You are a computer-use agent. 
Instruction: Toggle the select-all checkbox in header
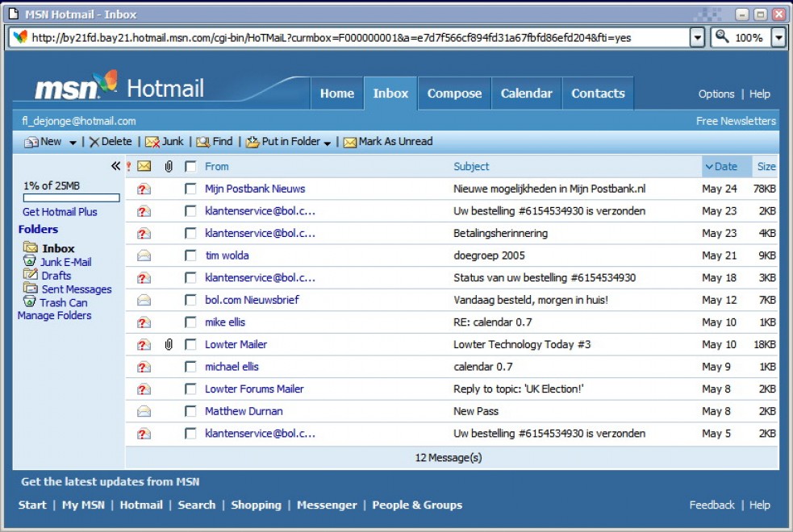(x=190, y=166)
